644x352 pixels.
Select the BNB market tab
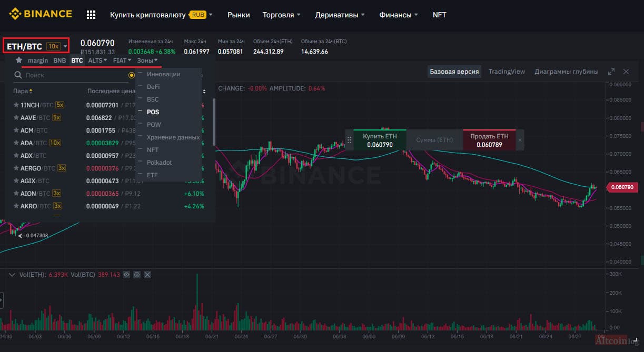pyautogui.click(x=60, y=61)
